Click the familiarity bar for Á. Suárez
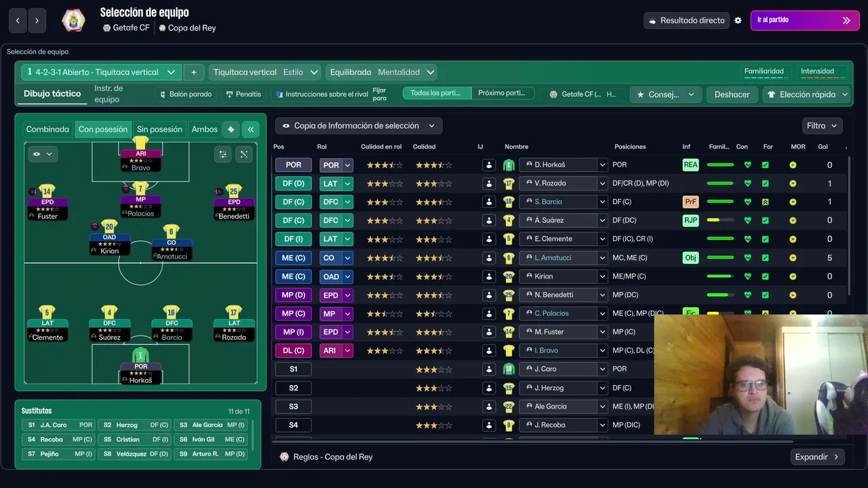 720,220
